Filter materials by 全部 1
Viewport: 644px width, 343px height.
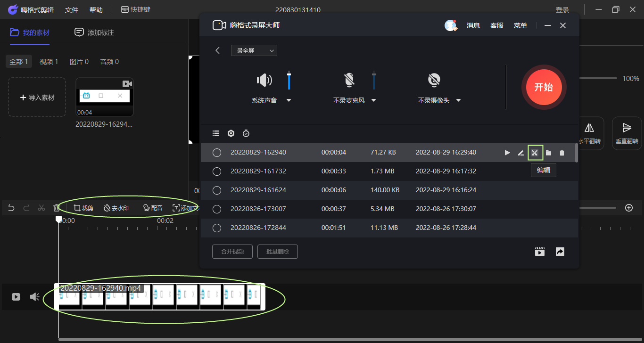pos(19,62)
